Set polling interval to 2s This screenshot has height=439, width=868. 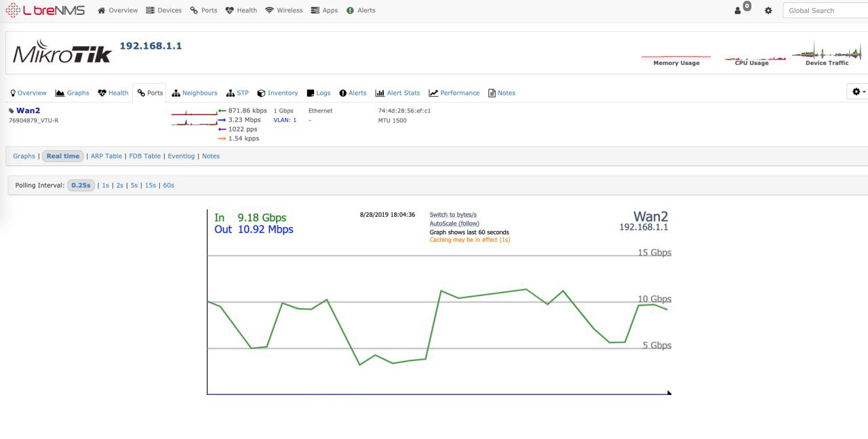119,185
